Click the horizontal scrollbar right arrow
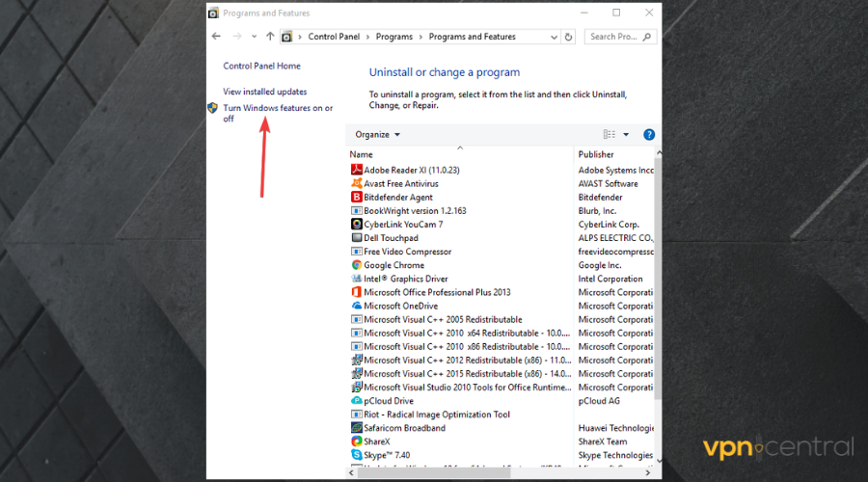This screenshot has height=482, width=868. [648, 473]
